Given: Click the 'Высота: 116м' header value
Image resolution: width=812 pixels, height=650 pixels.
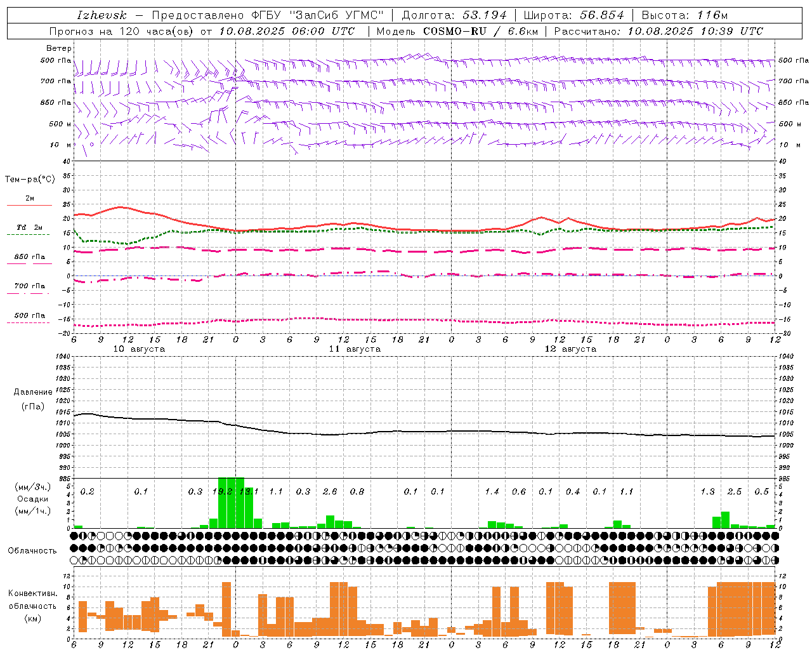Looking at the screenshot, I should [x=684, y=15].
